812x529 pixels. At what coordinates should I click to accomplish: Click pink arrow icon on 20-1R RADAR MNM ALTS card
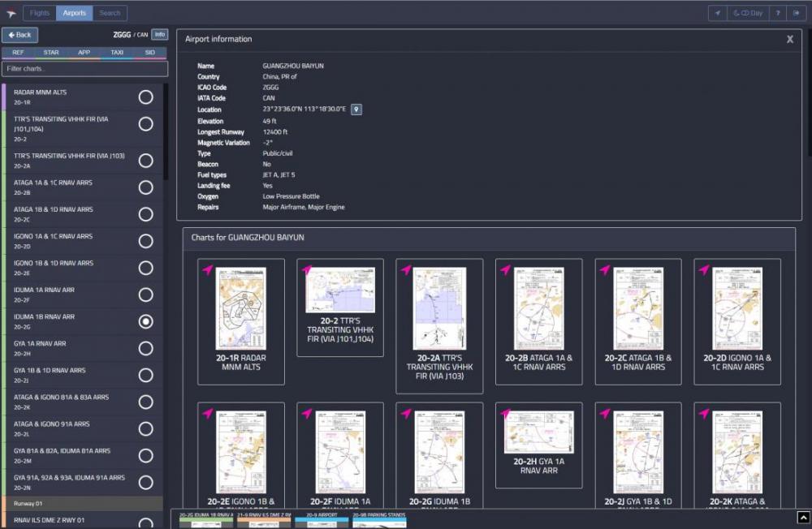pyautogui.click(x=208, y=269)
